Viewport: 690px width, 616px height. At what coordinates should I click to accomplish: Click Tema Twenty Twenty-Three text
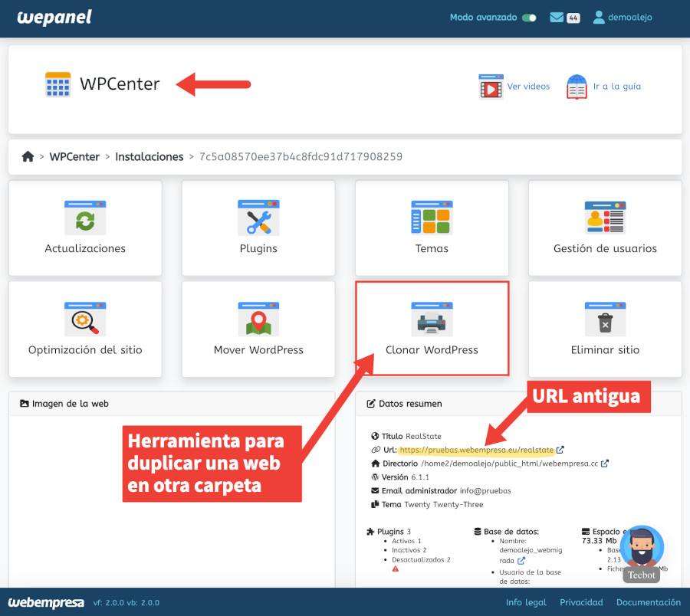(432, 504)
